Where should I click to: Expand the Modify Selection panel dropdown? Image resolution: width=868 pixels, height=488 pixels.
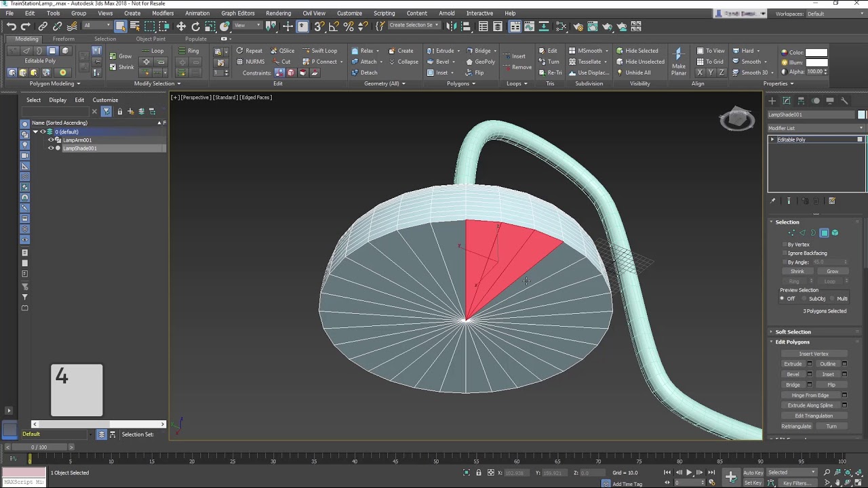click(x=157, y=83)
